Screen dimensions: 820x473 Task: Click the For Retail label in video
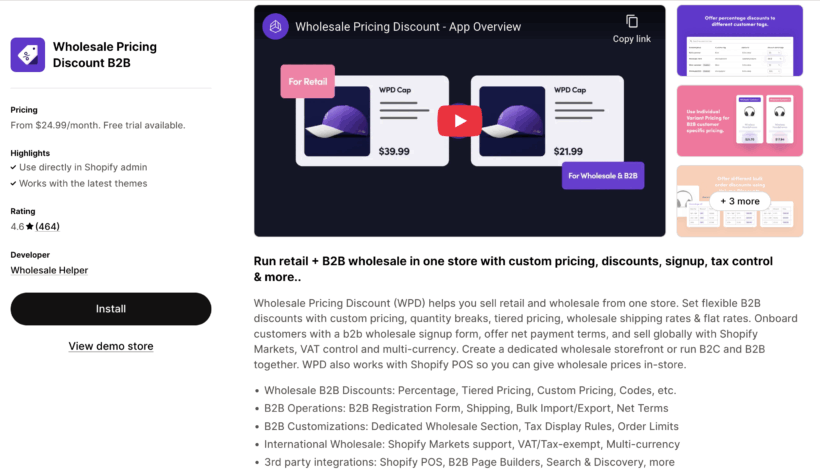(x=308, y=82)
